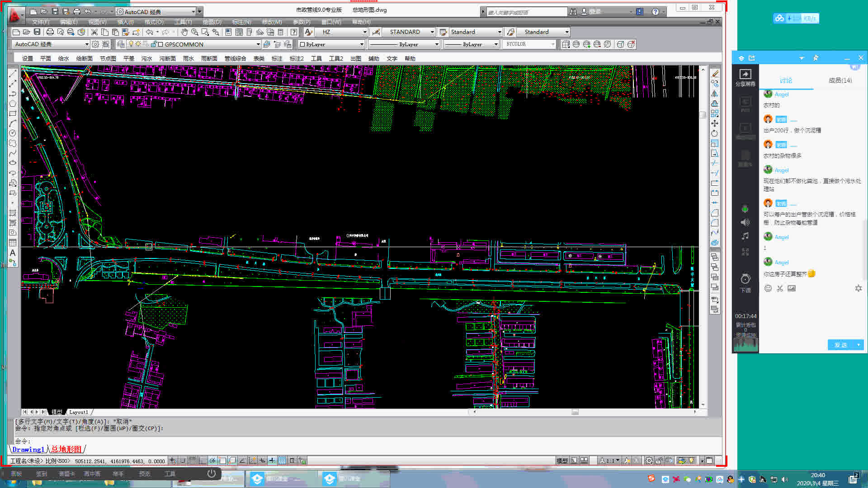Open the Layer Properties Manager icon
The height and width of the screenshot is (488, 868).
click(x=121, y=44)
